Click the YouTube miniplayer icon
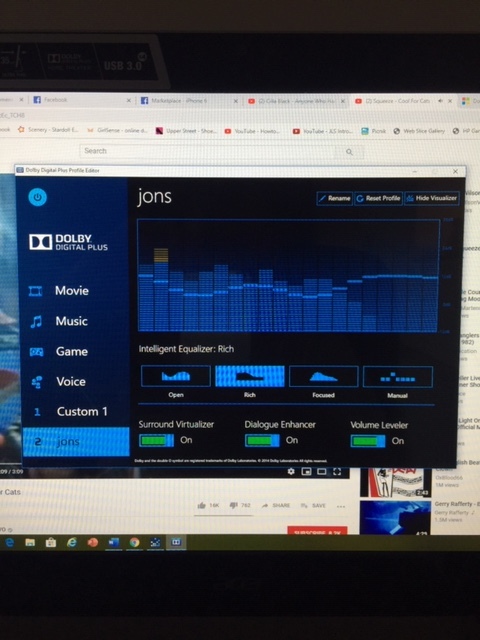 pos(306,472)
